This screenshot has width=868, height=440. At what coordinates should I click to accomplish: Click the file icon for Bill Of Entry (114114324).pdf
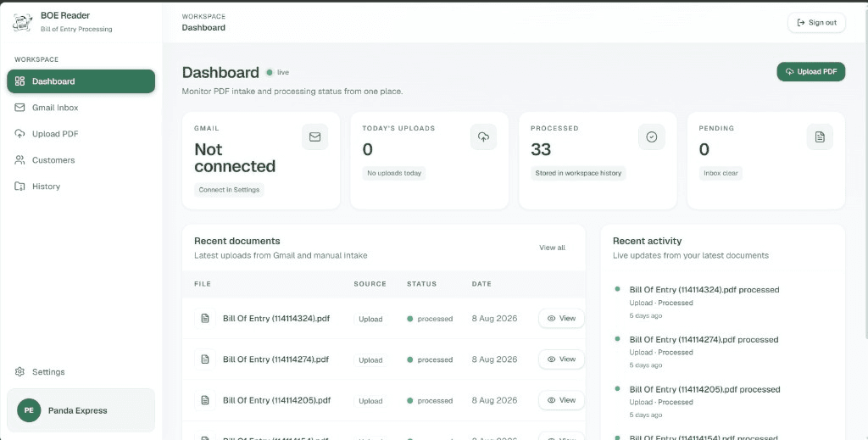click(205, 318)
